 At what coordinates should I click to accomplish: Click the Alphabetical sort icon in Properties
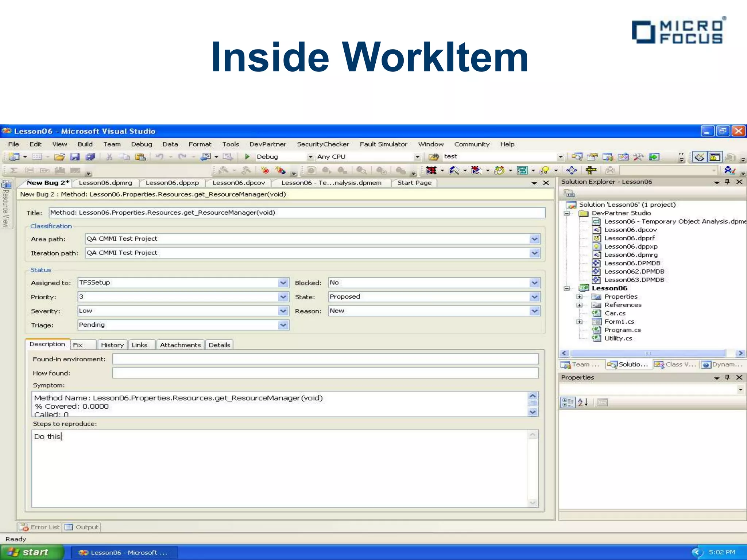tap(583, 402)
